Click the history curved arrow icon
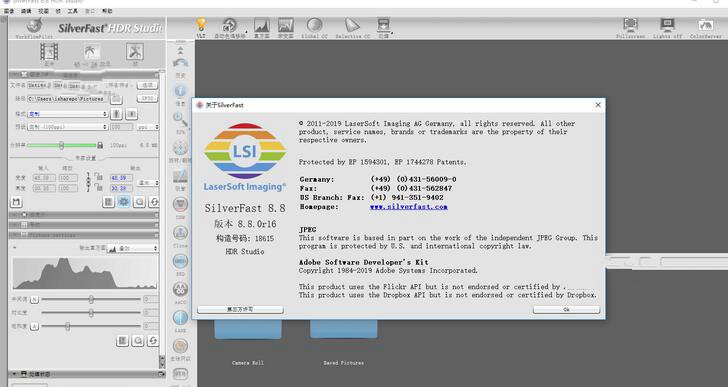This screenshot has height=387, width=728. tap(180, 63)
